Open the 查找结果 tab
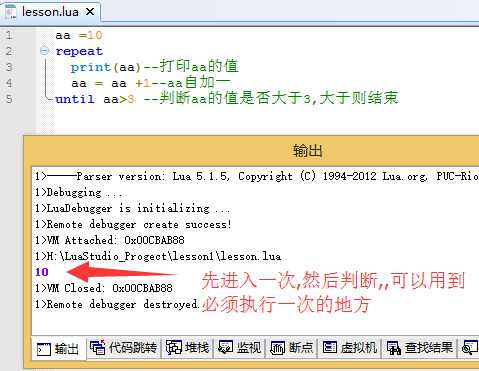The image size is (479, 371). tap(420, 348)
